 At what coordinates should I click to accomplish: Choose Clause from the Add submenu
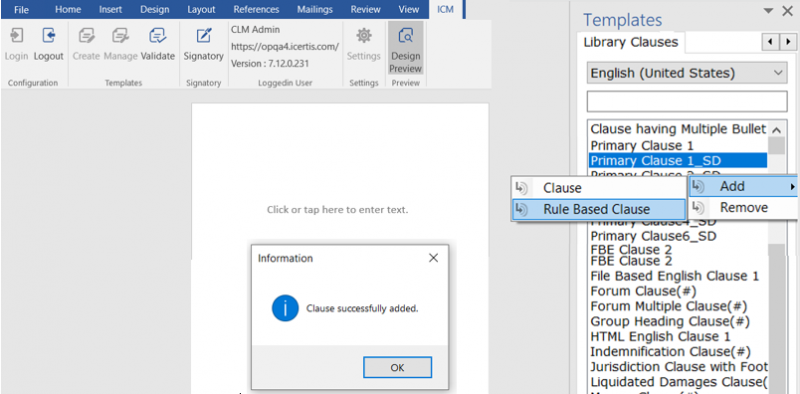(x=598, y=188)
